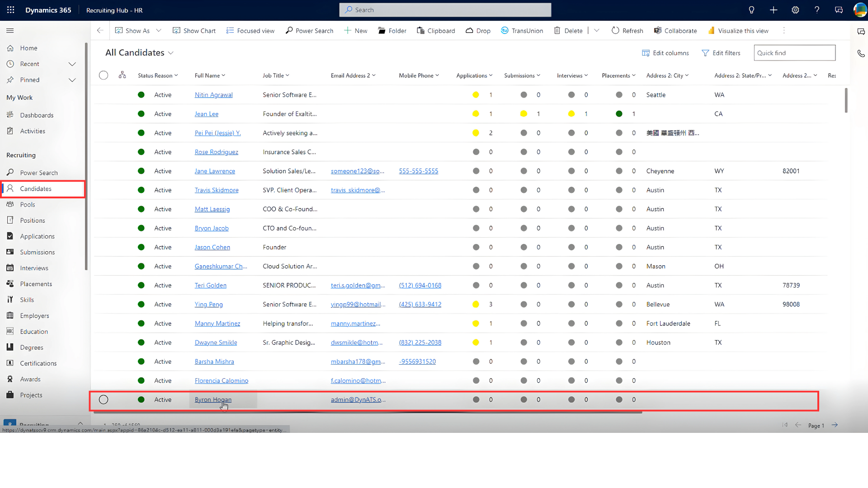Click the lightbulb assistant icon
Image resolution: width=868 pixels, height=488 pixels.
[751, 10]
